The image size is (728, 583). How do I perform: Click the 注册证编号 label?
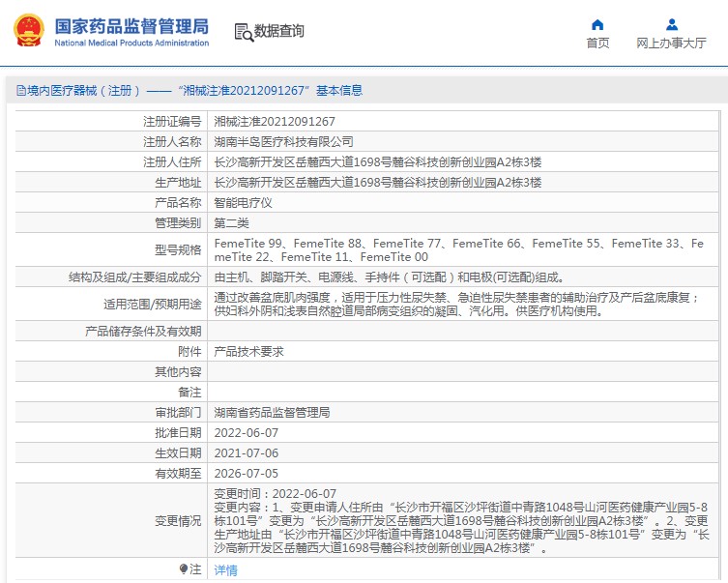[172, 122]
